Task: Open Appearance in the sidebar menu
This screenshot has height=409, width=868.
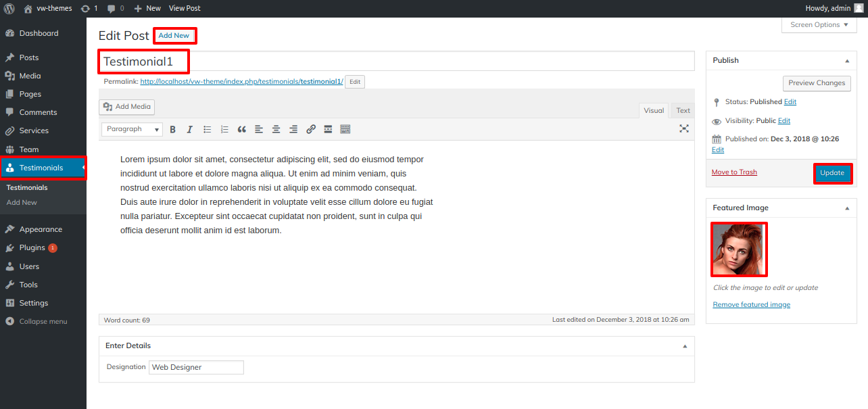Action: tap(41, 229)
